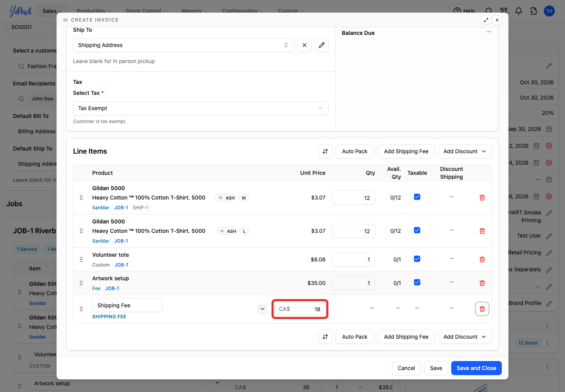Click the bottom Auto Pack button
565x392 pixels.
tap(355, 337)
